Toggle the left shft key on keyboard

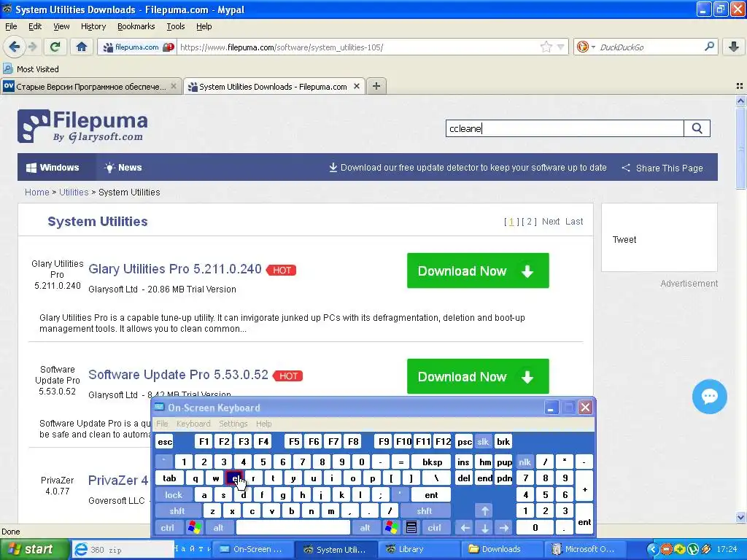coord(177,511)
